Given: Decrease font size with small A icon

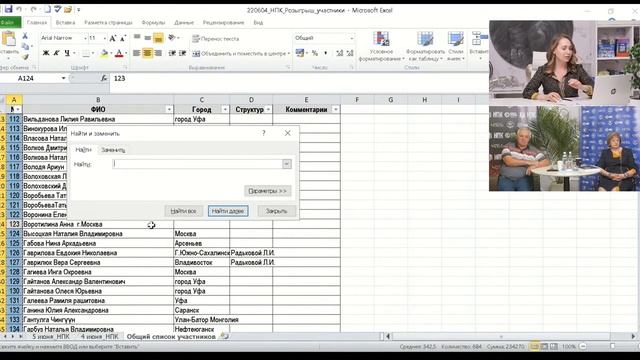Looking at the screenshot, I should click(x=123, y=39).
